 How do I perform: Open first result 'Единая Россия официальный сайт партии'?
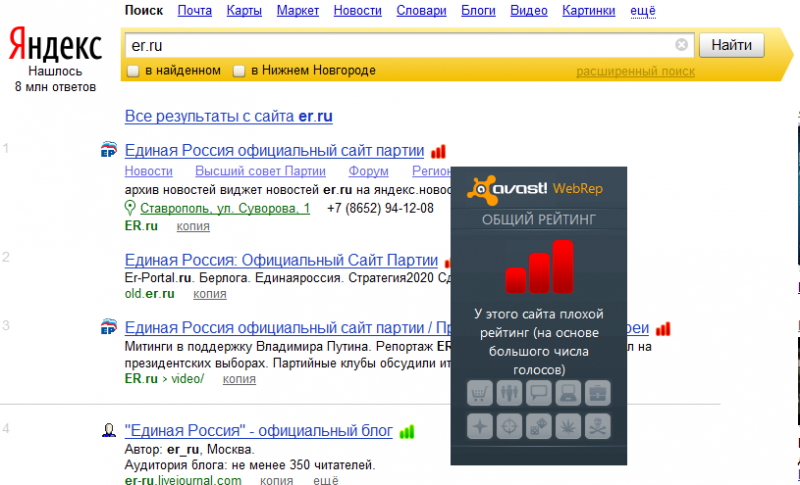(x=274, y=151)
